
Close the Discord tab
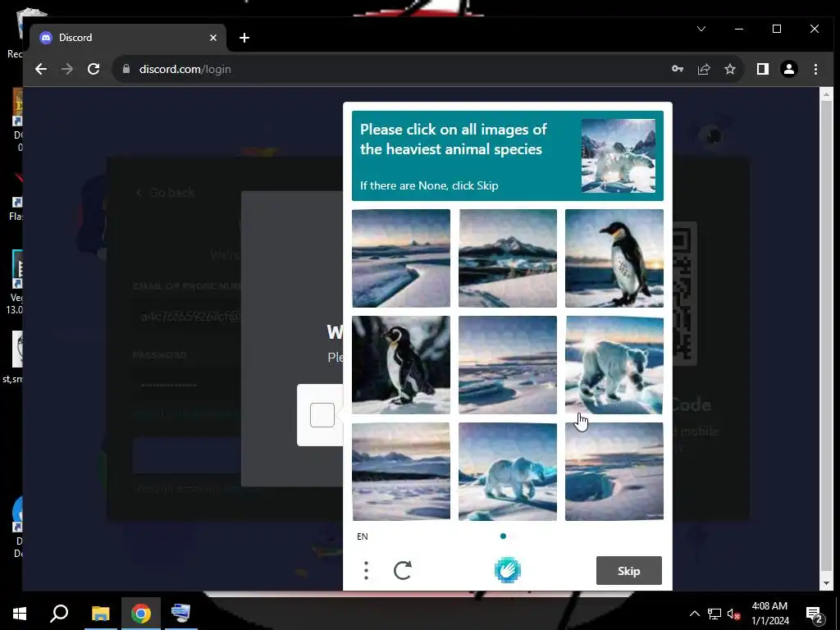click(x=212, y=38)
